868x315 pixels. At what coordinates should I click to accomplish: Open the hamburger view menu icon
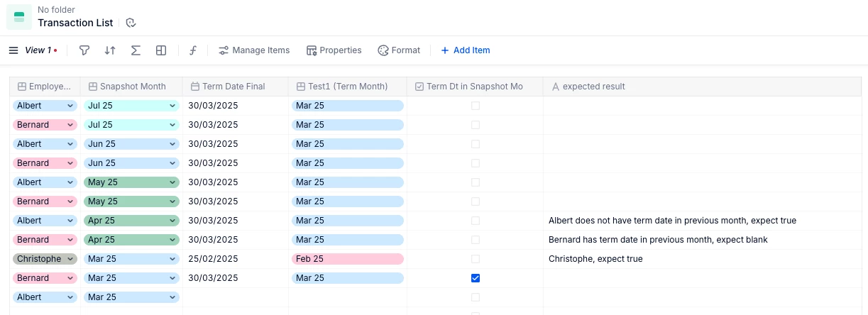13,50
